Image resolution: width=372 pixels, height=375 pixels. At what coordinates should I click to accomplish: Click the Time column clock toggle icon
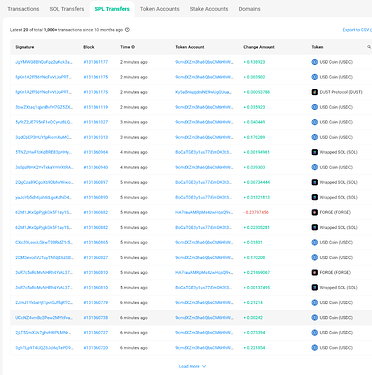coord(133,47)
